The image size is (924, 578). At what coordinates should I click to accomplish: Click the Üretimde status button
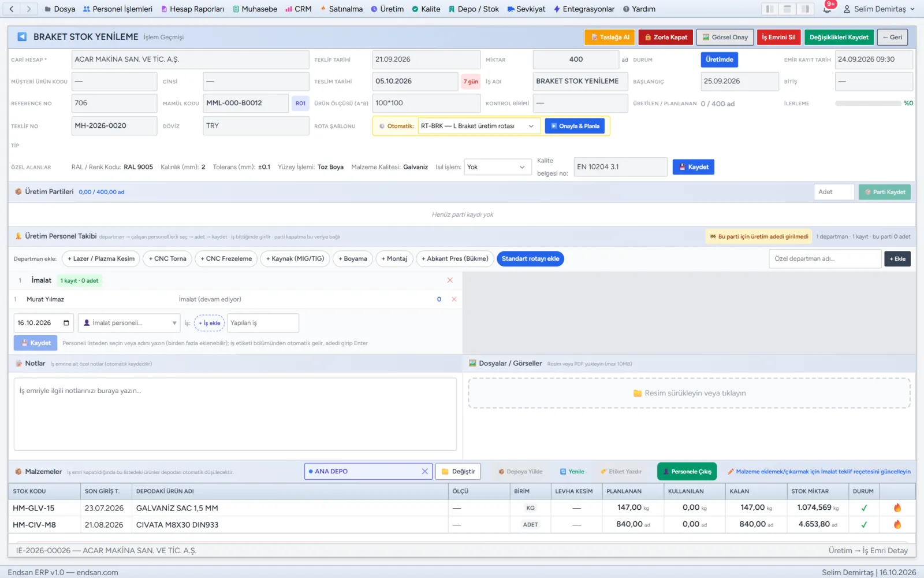click(x=720, y=60)
